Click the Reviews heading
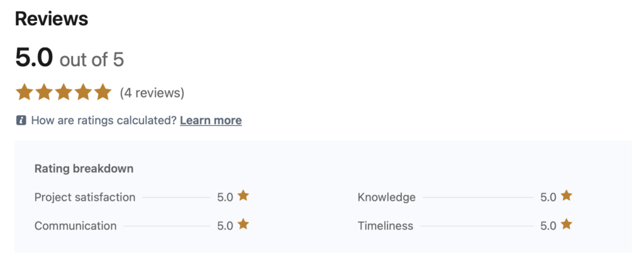The height and width of the screenshot is (260, 644). coord(52,19)
